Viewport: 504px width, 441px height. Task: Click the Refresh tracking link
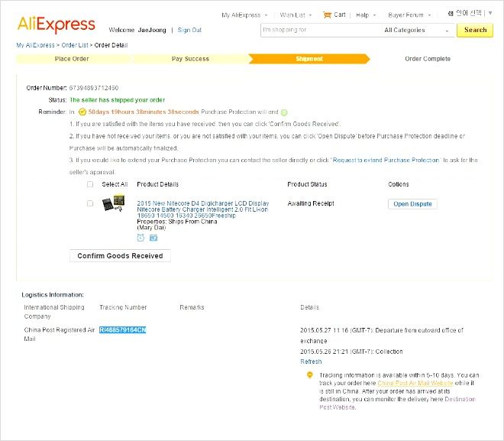pyautogui.click(x=311, y=362)
